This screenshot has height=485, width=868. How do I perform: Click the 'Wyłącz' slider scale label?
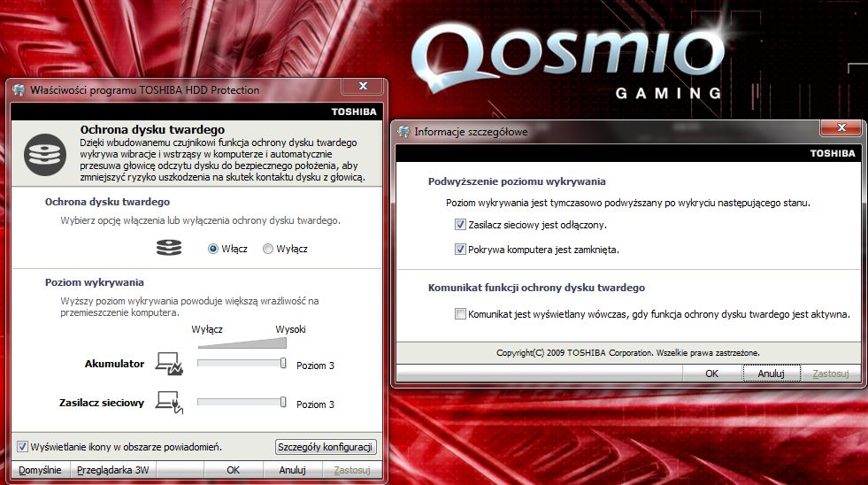pos(207,329)
